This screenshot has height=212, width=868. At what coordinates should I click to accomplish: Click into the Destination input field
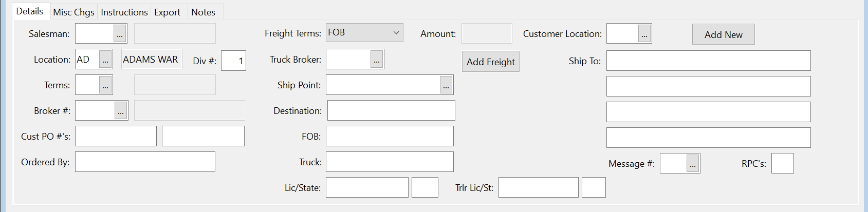(x=391, y=111)
